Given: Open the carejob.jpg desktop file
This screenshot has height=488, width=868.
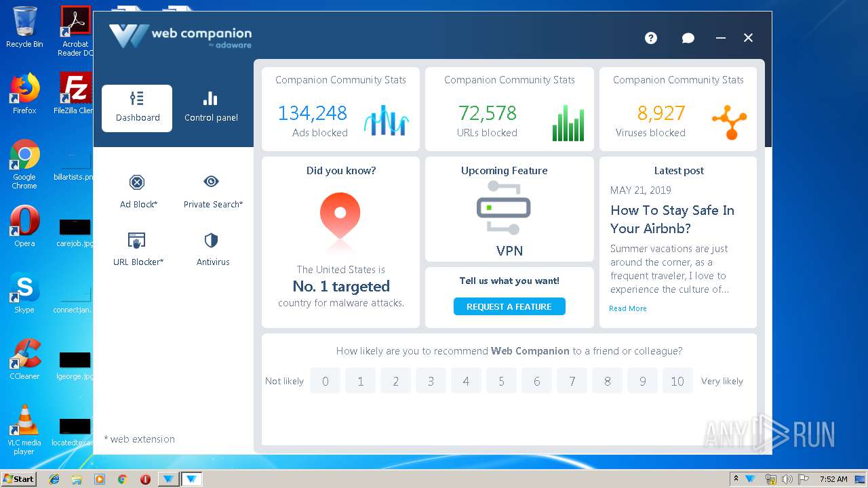Looking at the screenshot, I should coord(75,232).
